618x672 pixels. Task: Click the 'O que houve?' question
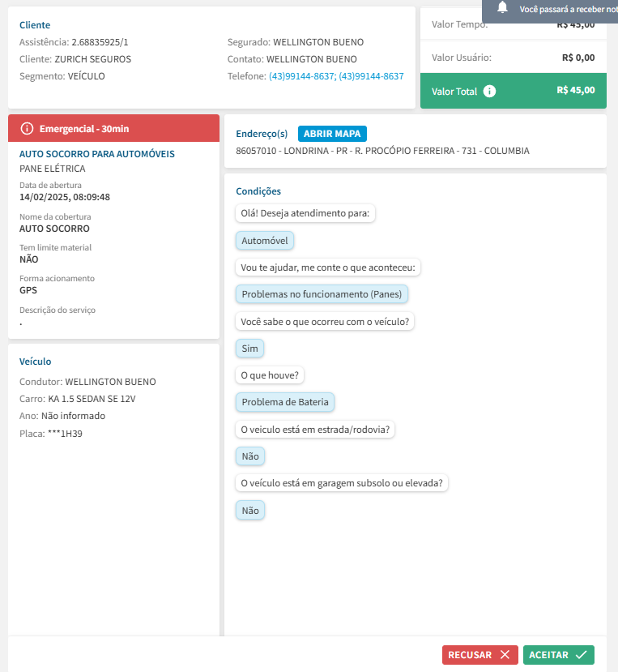point(270,375)
